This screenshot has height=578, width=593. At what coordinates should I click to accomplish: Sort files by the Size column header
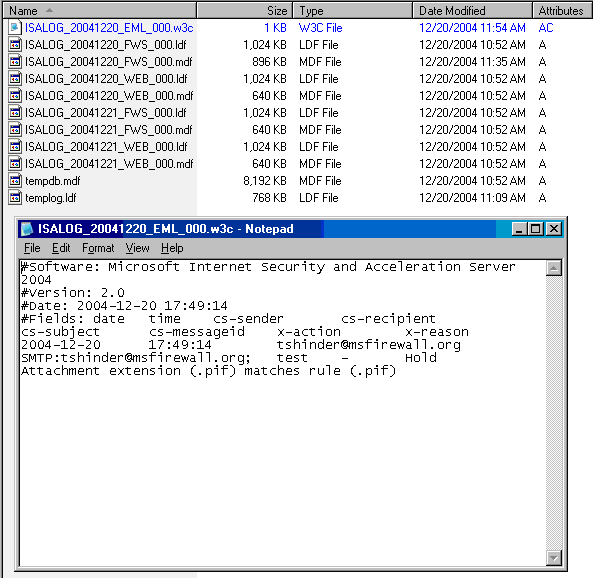(245, 11)
